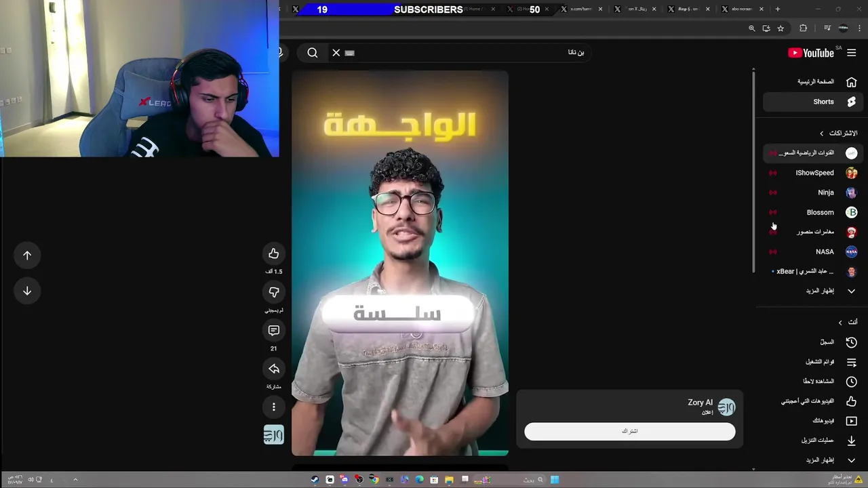The image size is (868, 488).
Task: Toggle the YouTube hamburger menu
Action: coord(852,53)
